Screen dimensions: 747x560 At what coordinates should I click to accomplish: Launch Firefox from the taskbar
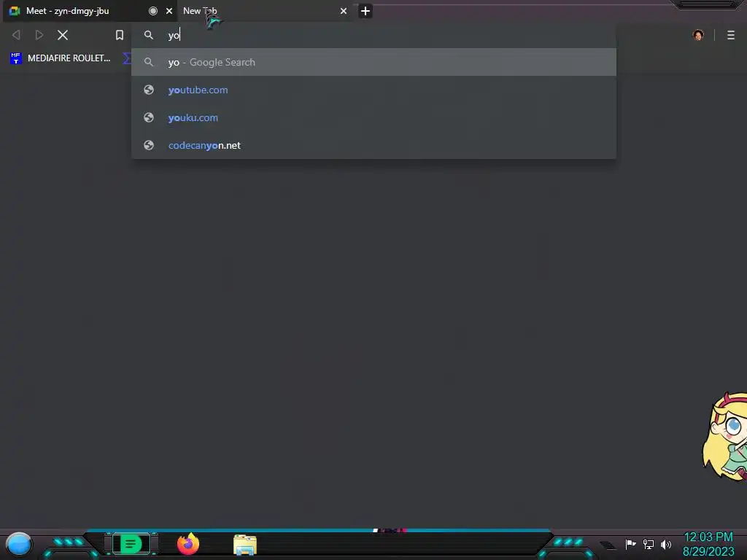188,544
